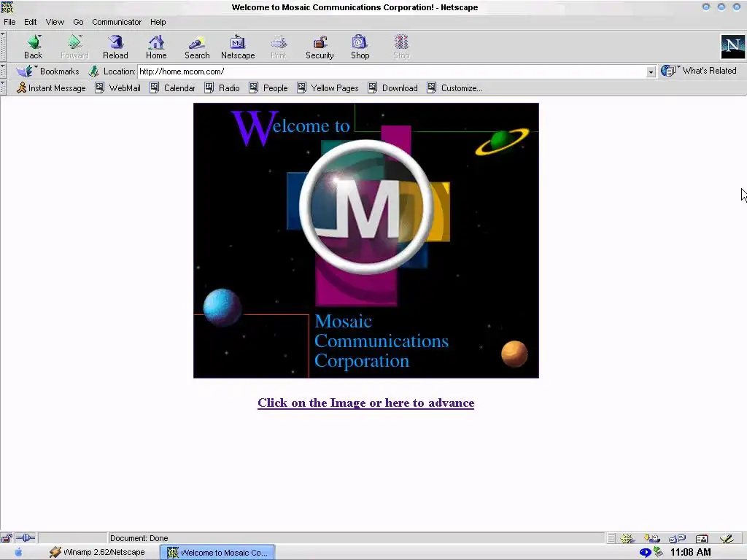Screen dimensions: 747x560
Task: Click the Mosaic Communications welcome image
Action: 366,241
